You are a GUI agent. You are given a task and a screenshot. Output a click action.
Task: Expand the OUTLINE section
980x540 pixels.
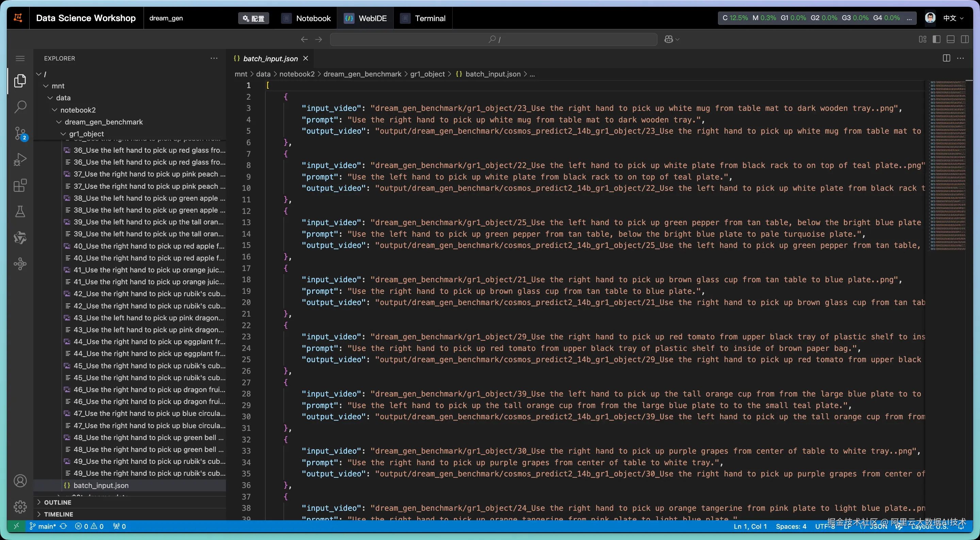tap(58, 502)
